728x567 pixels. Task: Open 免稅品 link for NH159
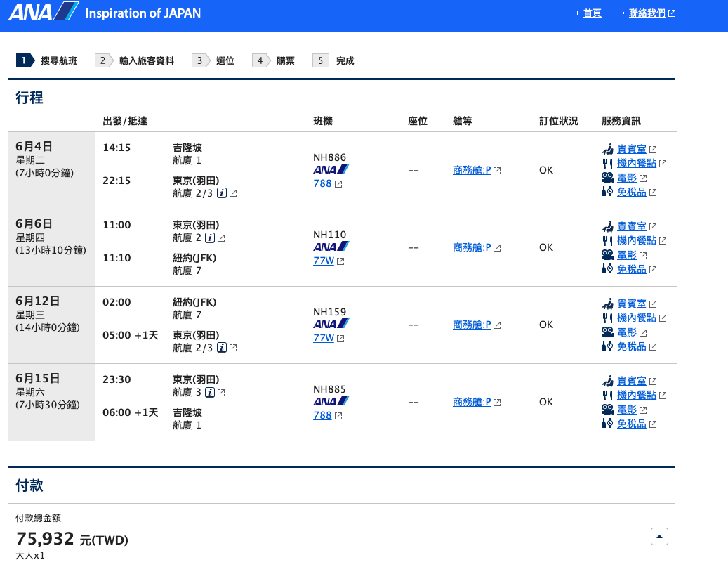[631, 346]
